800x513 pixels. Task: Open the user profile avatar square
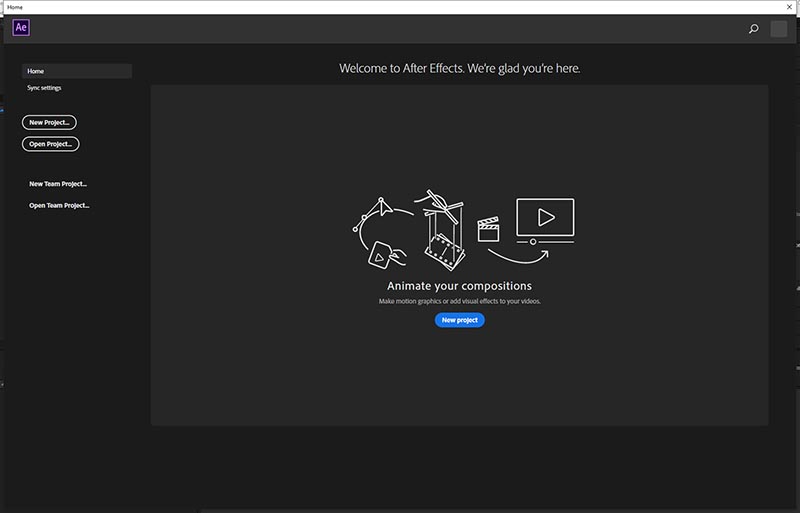pyautogui.click(x=779, y=29)
